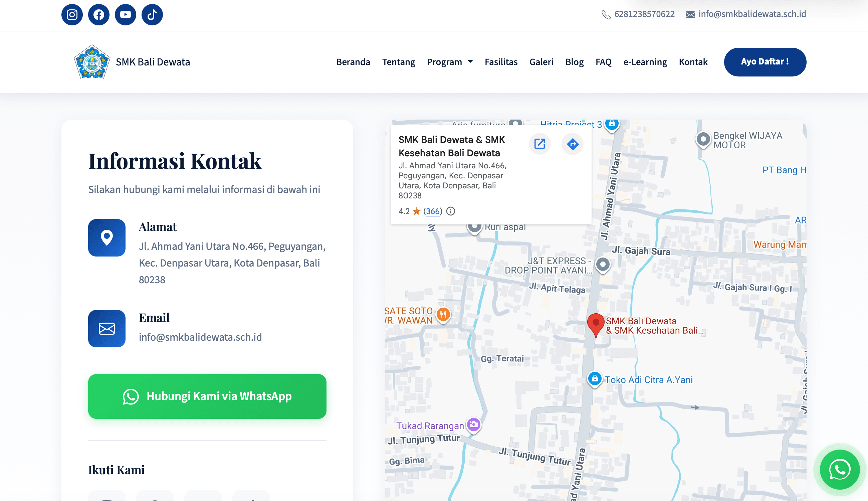This screenshot has width=868, height=501.
Task: Click the Toko Adi Citra A.Yani label
Action: [x=649, y=379]
